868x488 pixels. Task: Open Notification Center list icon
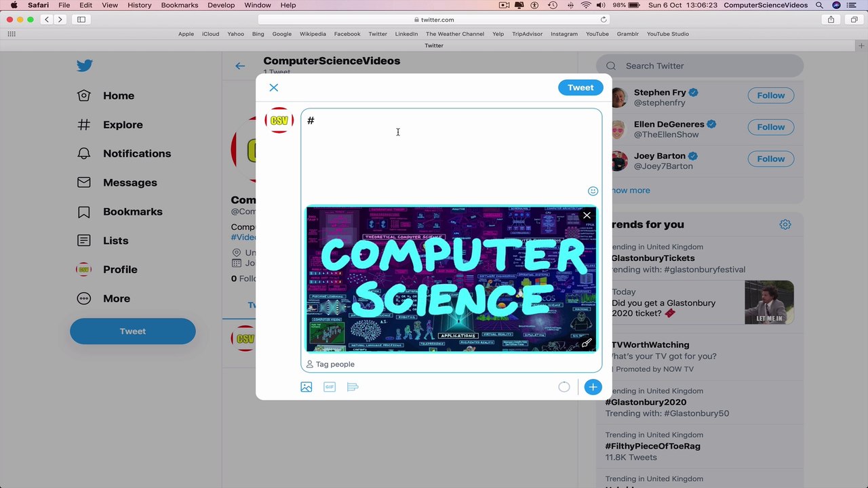click(x=852, y=5)
